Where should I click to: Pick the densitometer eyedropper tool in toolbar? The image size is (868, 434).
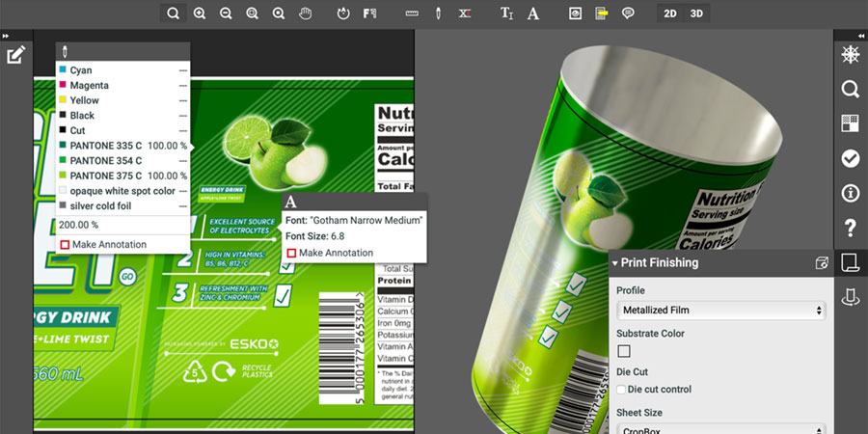click(438, 14)
